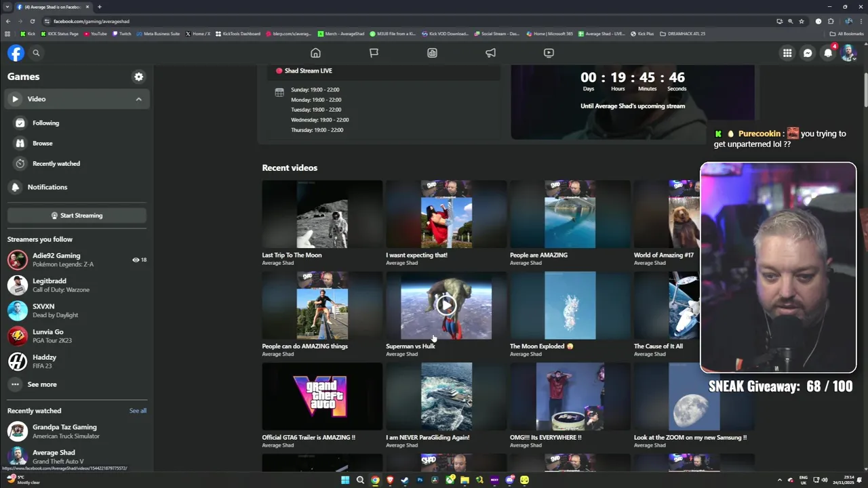Open Adie92 Gaming streamer
Screen dimensions: 868x488
(77, 260)
